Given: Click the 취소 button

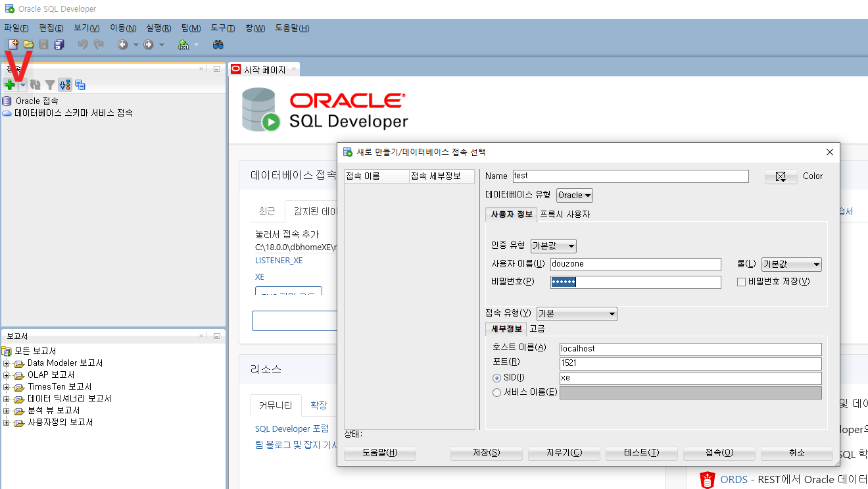Looking at the screenshot, I should click(x=797, y=453).
